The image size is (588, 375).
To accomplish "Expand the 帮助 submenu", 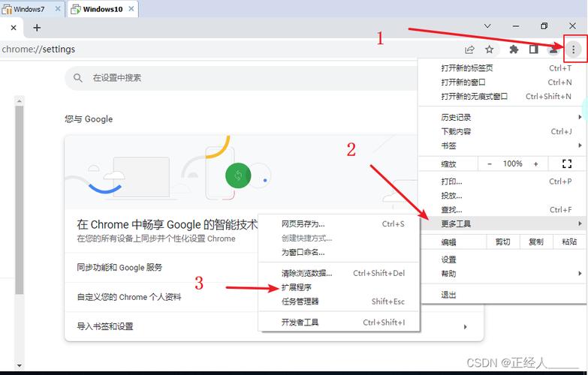I will click(x=502, y=274).
